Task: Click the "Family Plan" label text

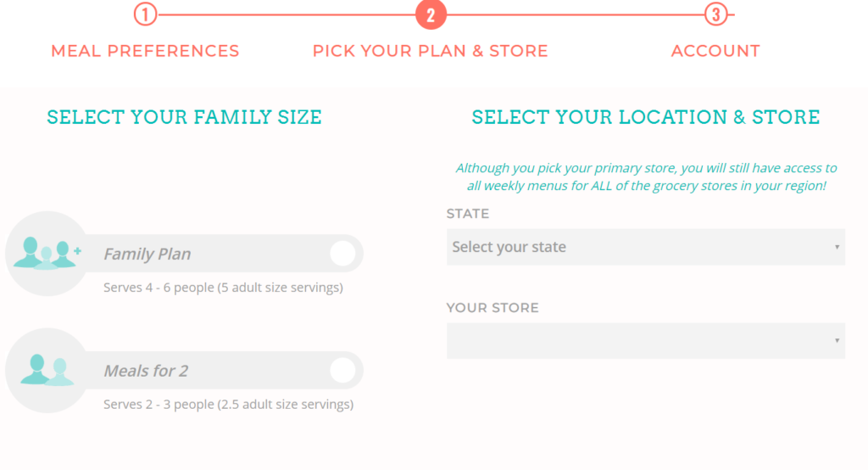Action: (147, 254)
